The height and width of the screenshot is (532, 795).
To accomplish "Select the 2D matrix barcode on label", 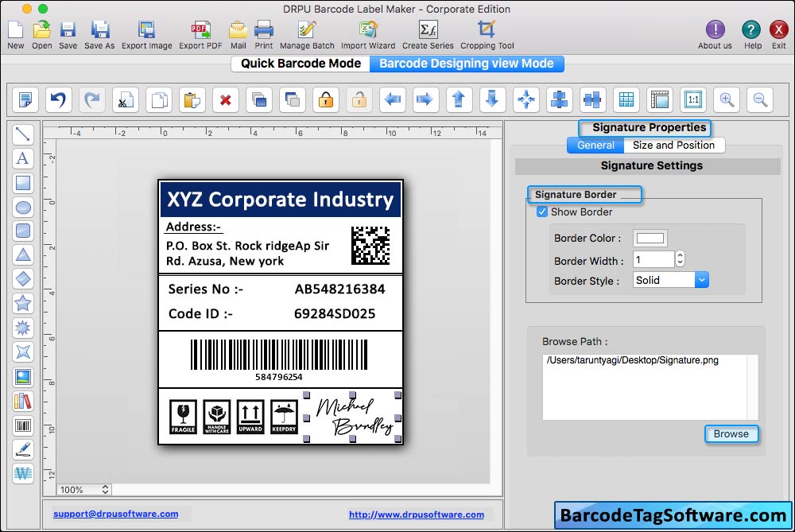I will pyautogui.click(x=370, y=246).
